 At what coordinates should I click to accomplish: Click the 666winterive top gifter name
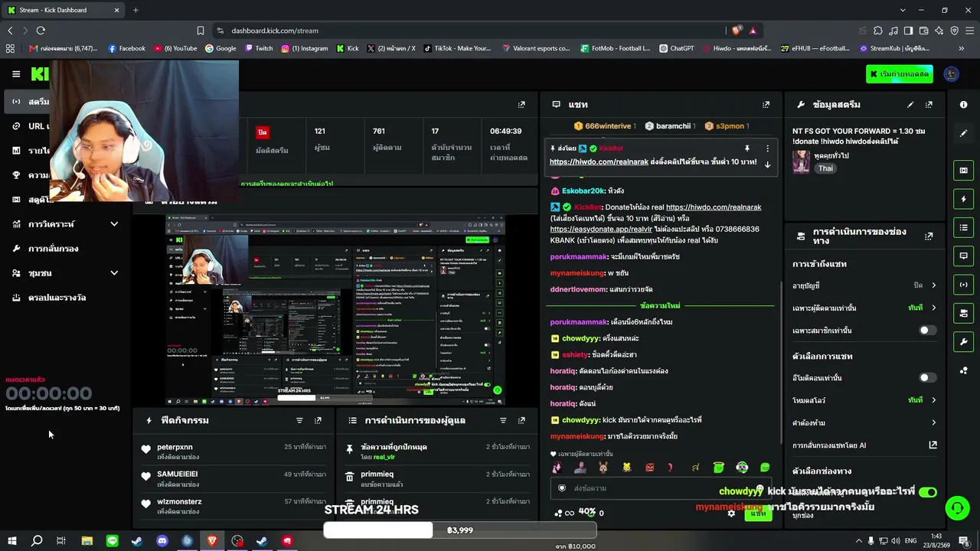[608, 126]
